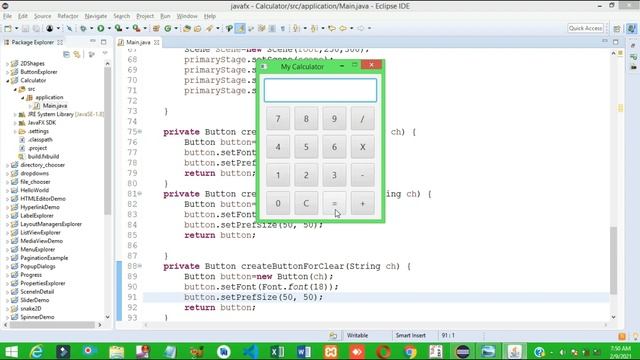The height and width of the screenshot is (360, 640).
Task: Open the Project menu
Action: click(x=145, y=16)
